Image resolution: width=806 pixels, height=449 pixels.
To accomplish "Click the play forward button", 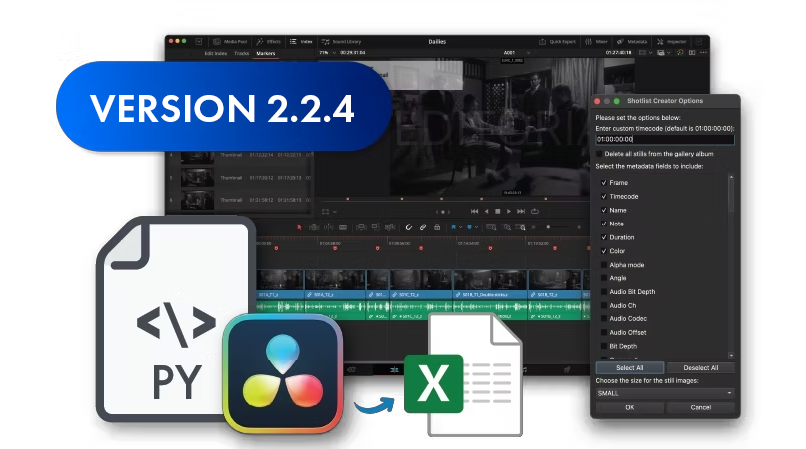I will pyautogui.click(x=509, y=211).
